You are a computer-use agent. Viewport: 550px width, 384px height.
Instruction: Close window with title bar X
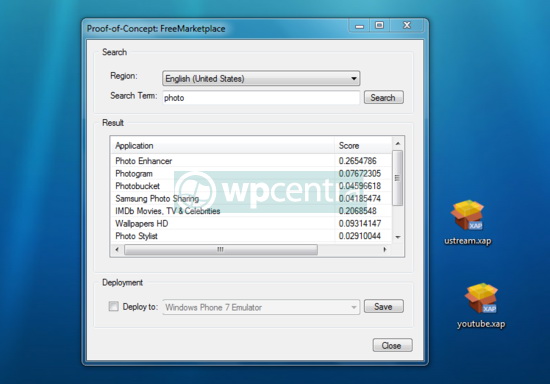pos(407,26)
